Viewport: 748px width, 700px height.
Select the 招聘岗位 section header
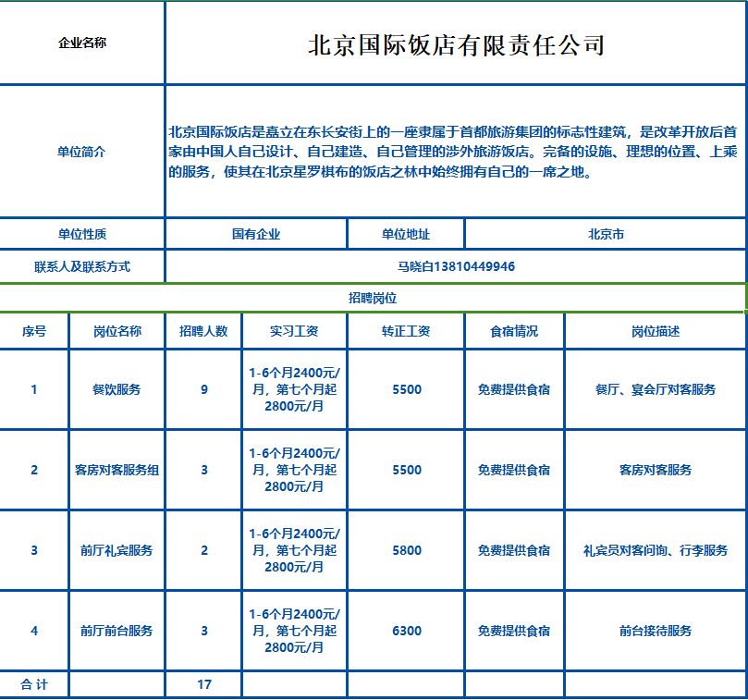pos(373,298)
